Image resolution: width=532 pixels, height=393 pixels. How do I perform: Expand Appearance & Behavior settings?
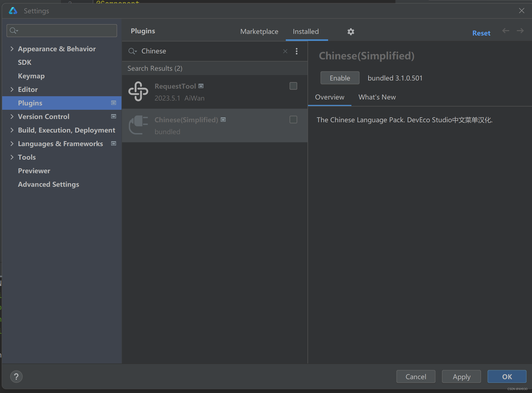coord(12,49)
